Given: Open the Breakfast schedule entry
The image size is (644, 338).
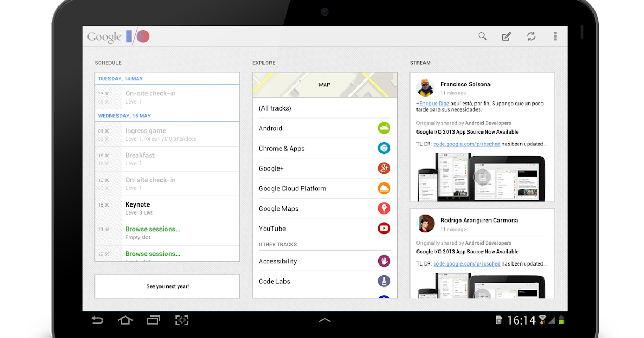Looking at the screenshot, I should [x=167, y=159].
